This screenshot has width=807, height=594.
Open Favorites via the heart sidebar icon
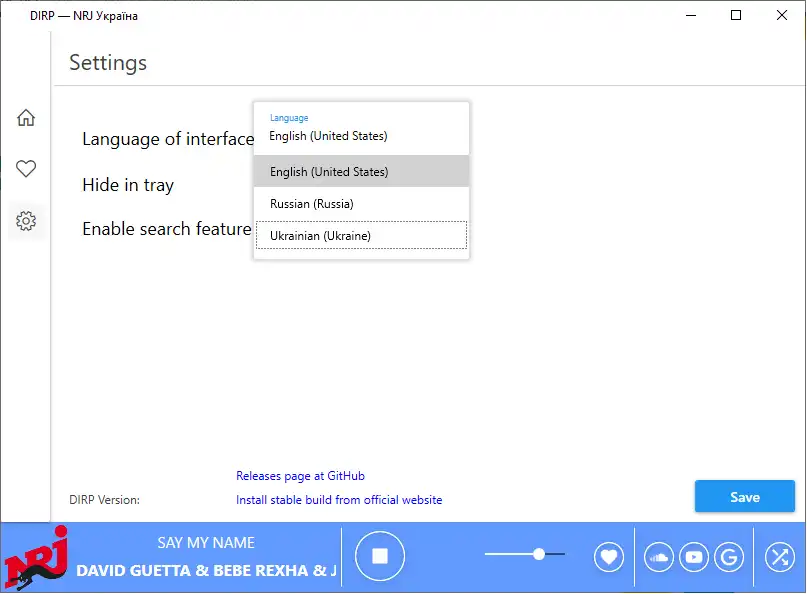tap(26, 168)
